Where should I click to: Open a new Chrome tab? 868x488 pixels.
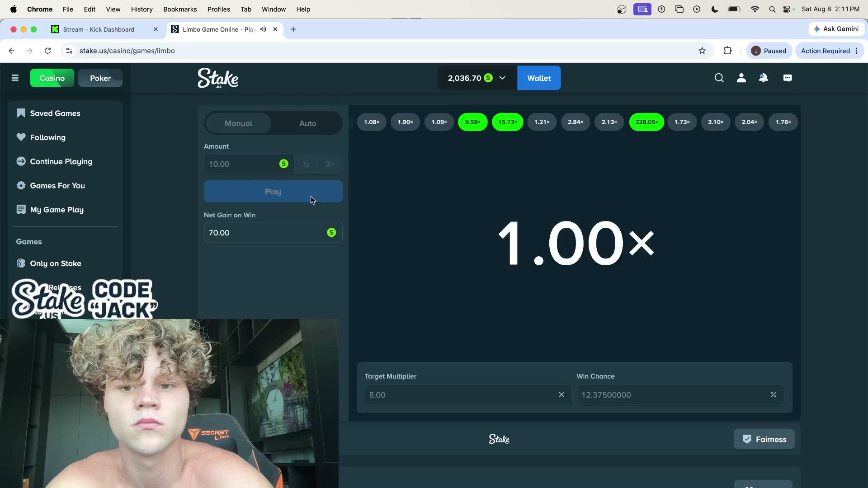[293, 29]
